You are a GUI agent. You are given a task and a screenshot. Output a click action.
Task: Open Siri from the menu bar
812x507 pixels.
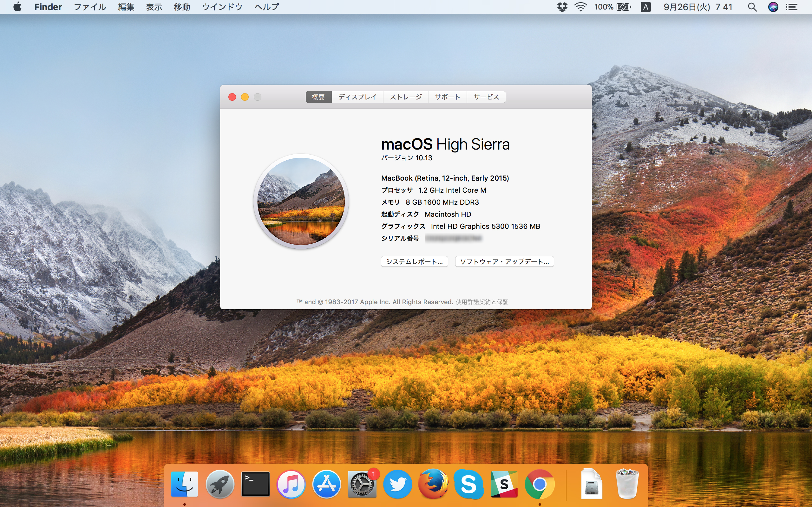click(773, 7)
